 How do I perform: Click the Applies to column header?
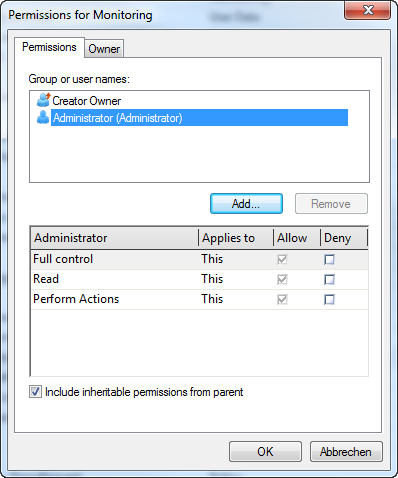236,238
